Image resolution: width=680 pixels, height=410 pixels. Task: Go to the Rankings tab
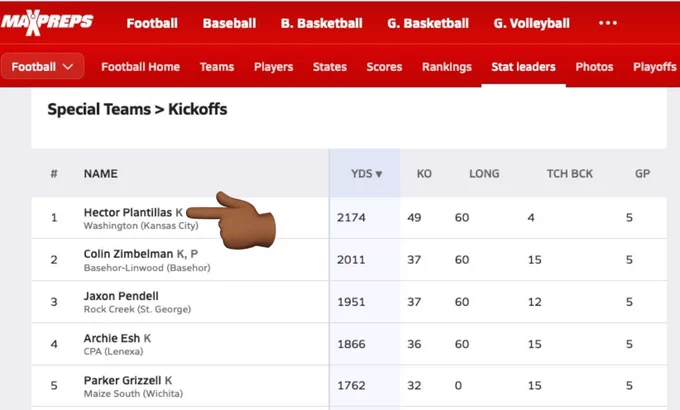pos(447,67)
